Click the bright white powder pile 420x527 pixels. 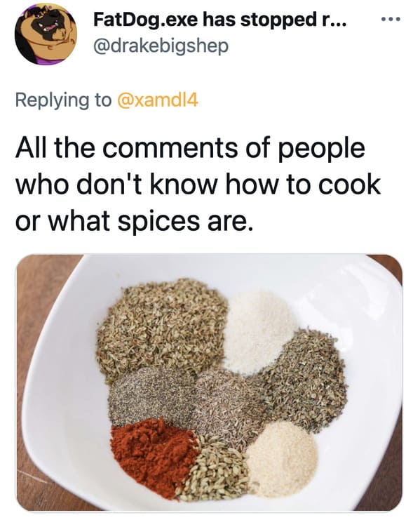point(259,332)
